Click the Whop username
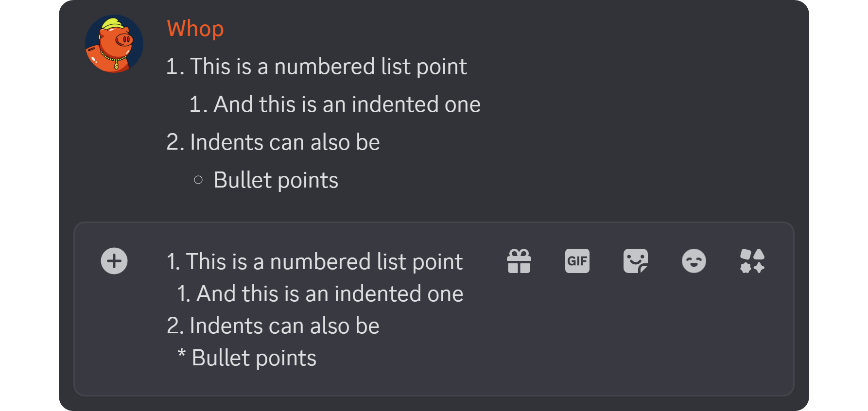The height and width of the screenshot is (411, 868). [x=195, y=28]
